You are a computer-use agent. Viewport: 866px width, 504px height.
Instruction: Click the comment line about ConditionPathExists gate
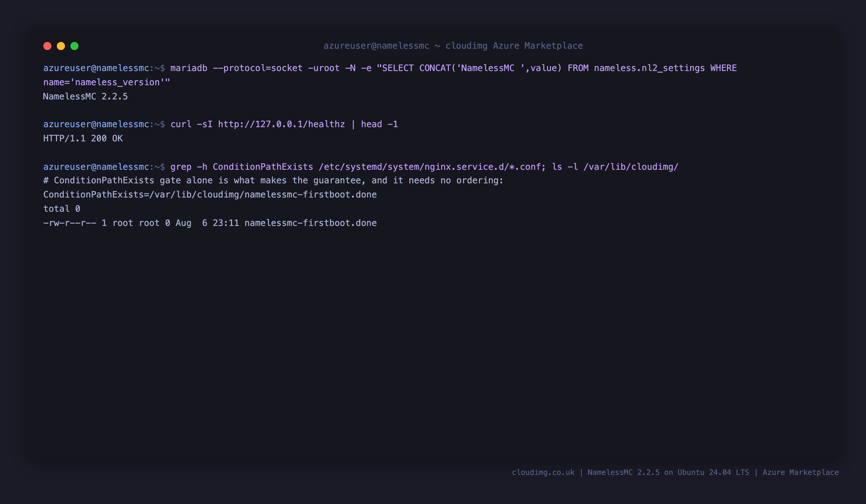point(273,181)
